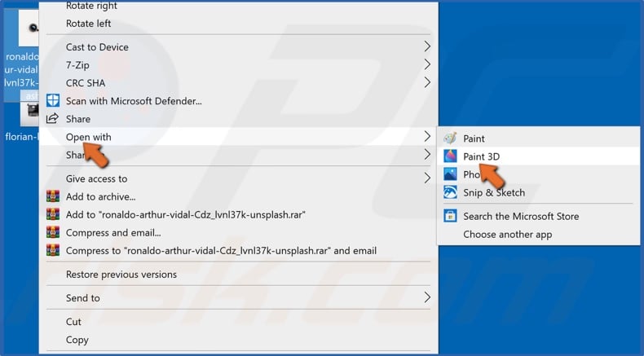Click the WinRAR icon beside Compress and email...
The image size is (644, 356).
pyautogui.click(x=52, y=232)
